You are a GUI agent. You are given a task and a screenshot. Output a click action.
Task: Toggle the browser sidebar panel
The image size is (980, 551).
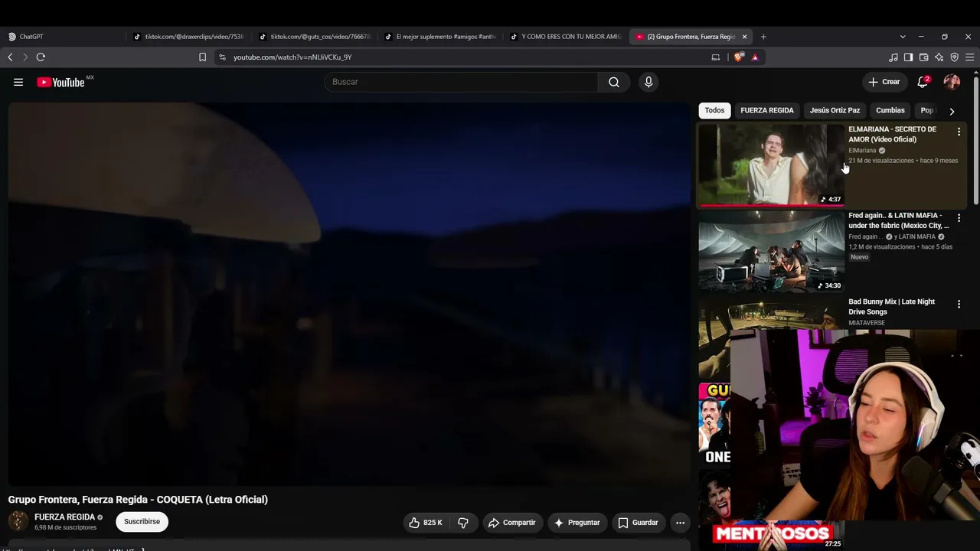tap(908, 57)
